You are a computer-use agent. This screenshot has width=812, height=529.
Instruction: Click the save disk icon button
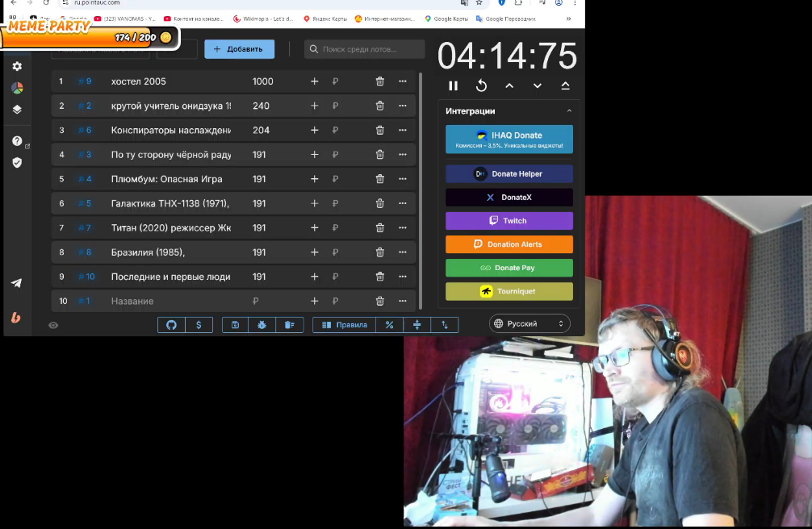(x=235, y=324)
